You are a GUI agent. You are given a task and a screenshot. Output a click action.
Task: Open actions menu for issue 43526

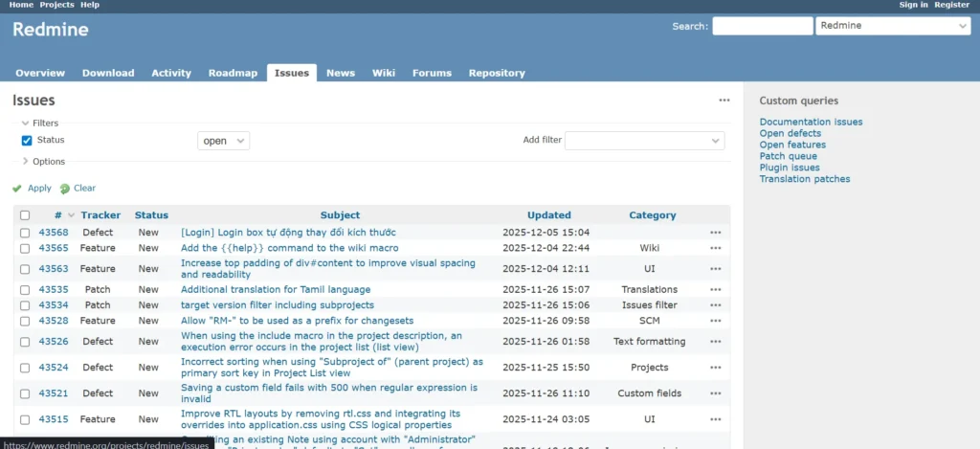pos(716,342)
